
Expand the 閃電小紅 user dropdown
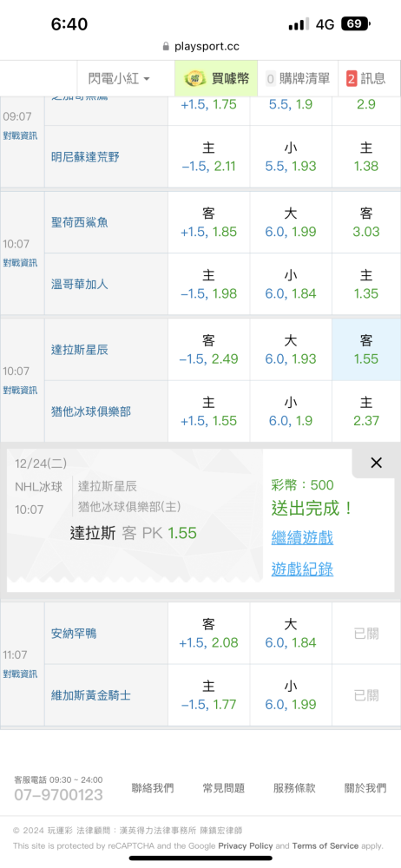pos(120,79)
